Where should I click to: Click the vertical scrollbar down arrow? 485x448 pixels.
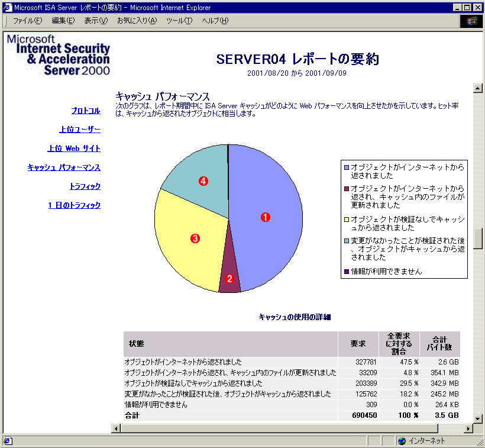pyautogui.click(x=478, y=419)
